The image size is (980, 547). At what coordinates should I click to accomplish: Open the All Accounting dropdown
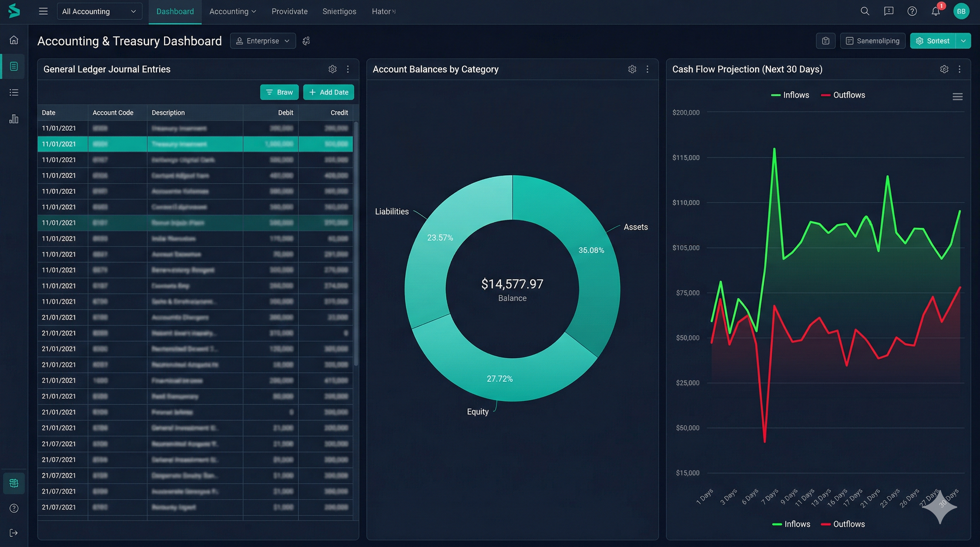pos(99,11)
